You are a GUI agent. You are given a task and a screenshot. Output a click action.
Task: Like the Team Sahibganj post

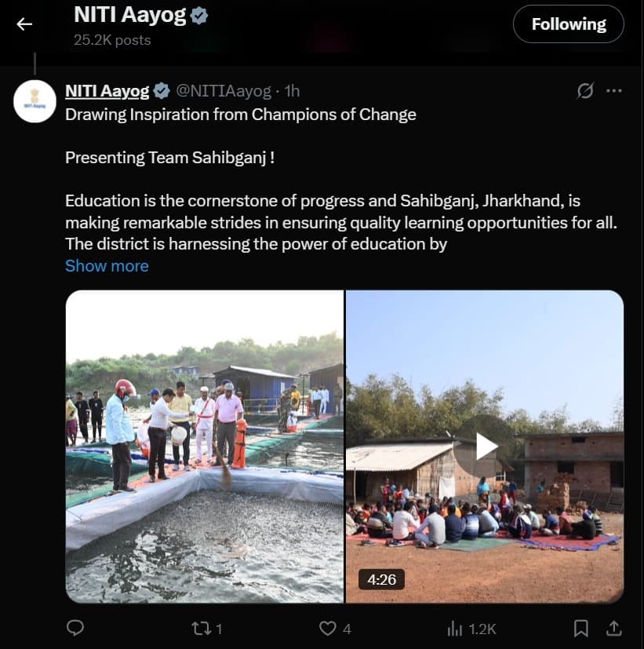coord(327,628)
